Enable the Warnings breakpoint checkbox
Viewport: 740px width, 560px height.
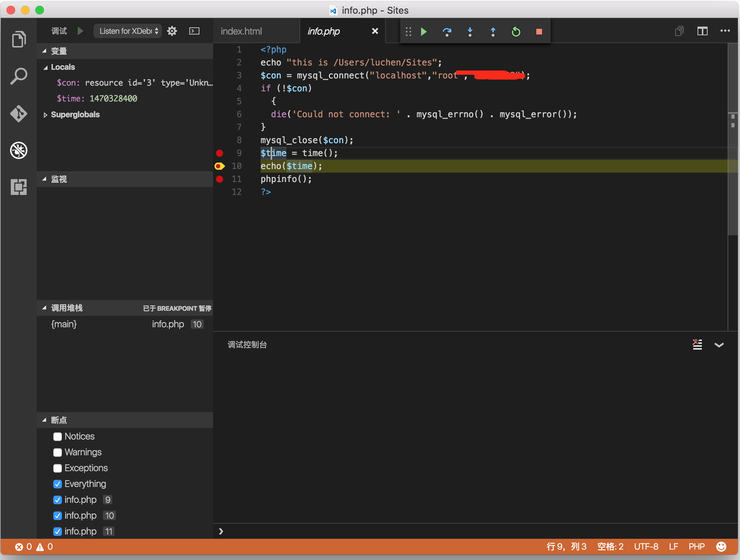pos(58,452)
